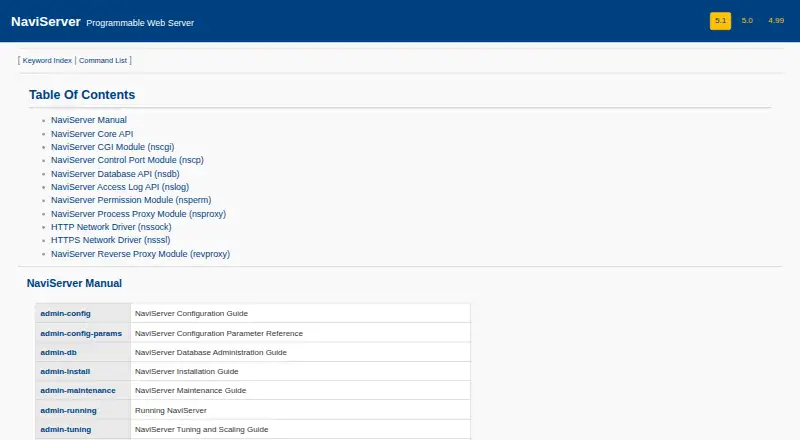Open HTTPS Network Driver (nsssl) entry
The image size is (800, 440).
111,240
